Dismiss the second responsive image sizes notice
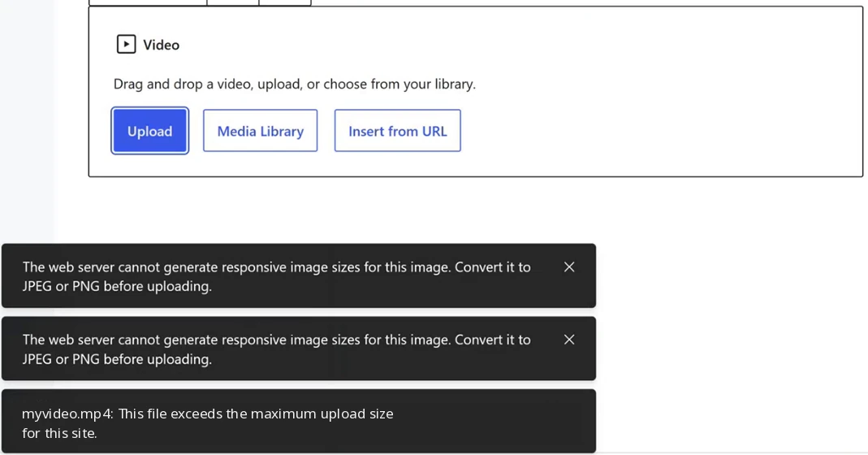Viewport: 868px width, 455px height. click(x=569, y=340)
